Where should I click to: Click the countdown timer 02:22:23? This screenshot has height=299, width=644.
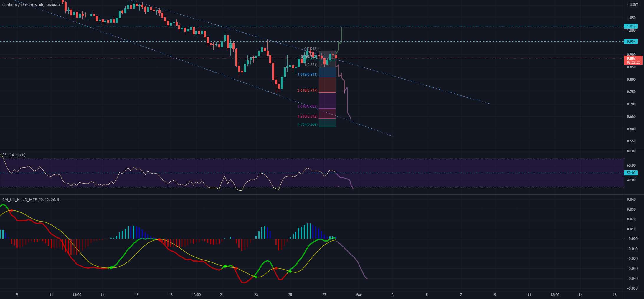[633, 62]
